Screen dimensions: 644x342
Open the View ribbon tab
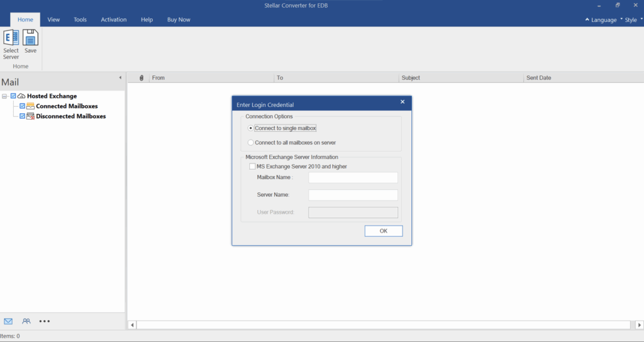pos(53,19)
